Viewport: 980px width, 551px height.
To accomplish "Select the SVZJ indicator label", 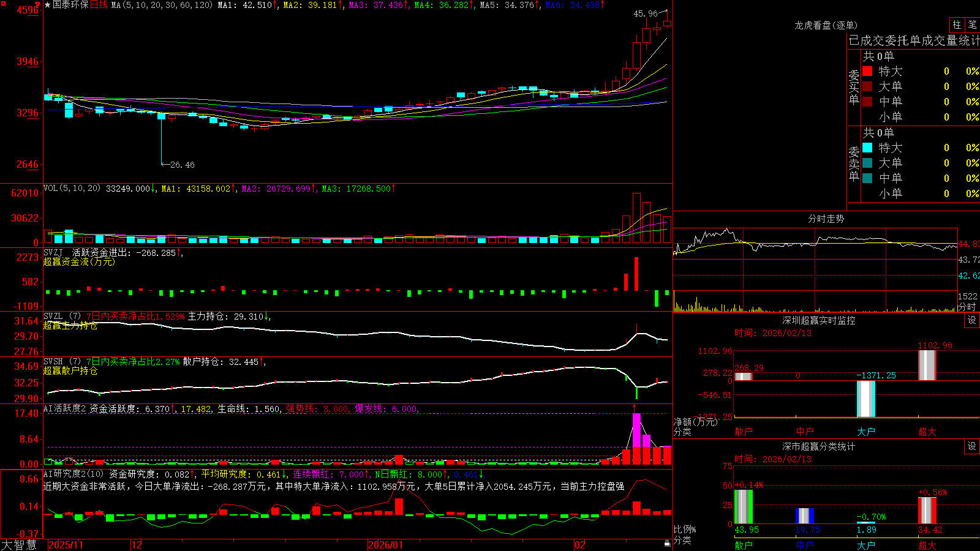I will point(53,252).
